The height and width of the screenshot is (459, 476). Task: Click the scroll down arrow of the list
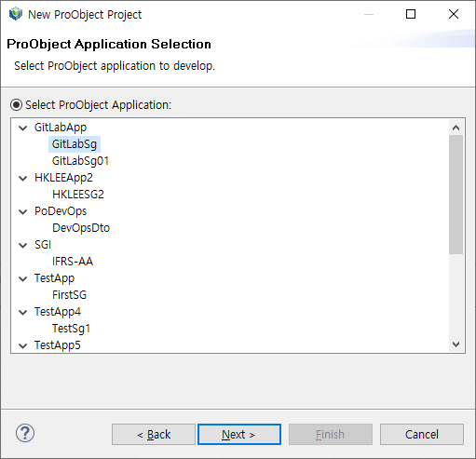click(x=456, y=344)
